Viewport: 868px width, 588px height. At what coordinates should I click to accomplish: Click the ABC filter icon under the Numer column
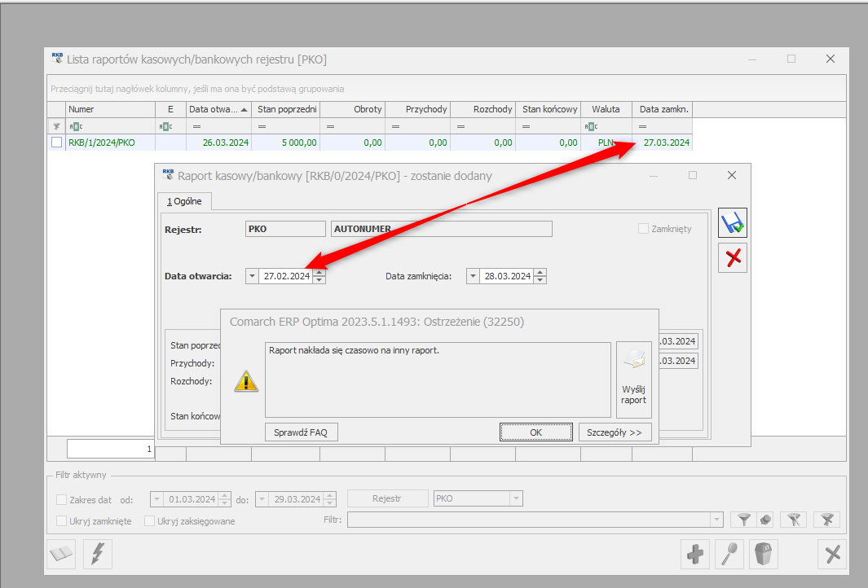pyautogui.click(x=75, y=127)
